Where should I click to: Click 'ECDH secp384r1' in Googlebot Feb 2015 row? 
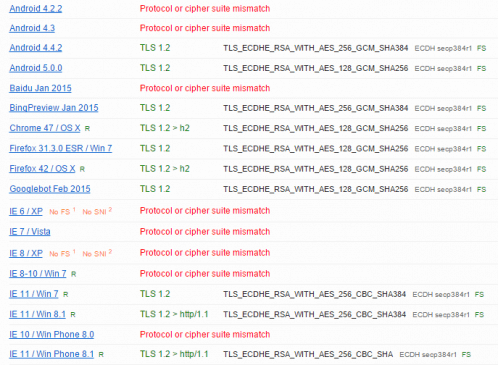click(x=443, y=190)
